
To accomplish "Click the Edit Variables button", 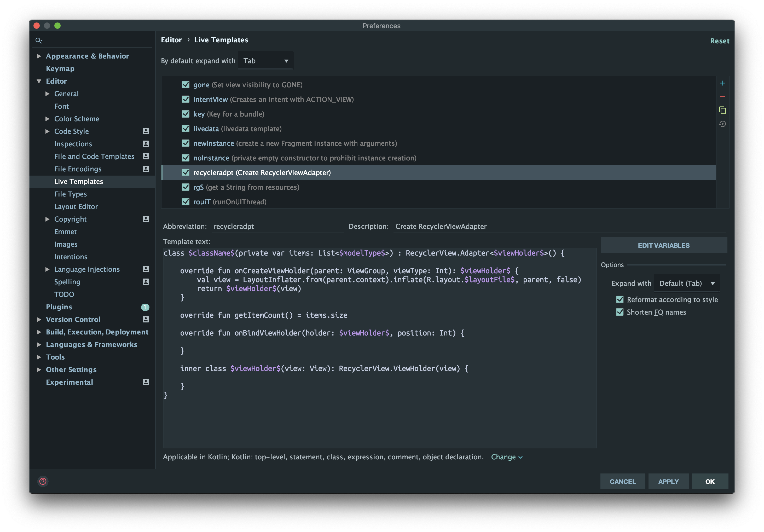I will coord(663,246).
